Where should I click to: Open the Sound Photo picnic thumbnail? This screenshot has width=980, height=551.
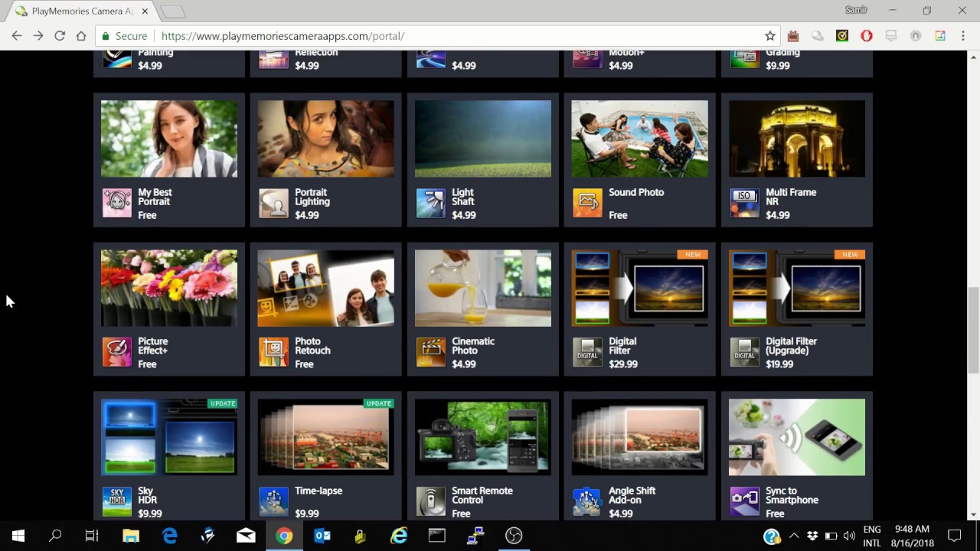point(640,139)
